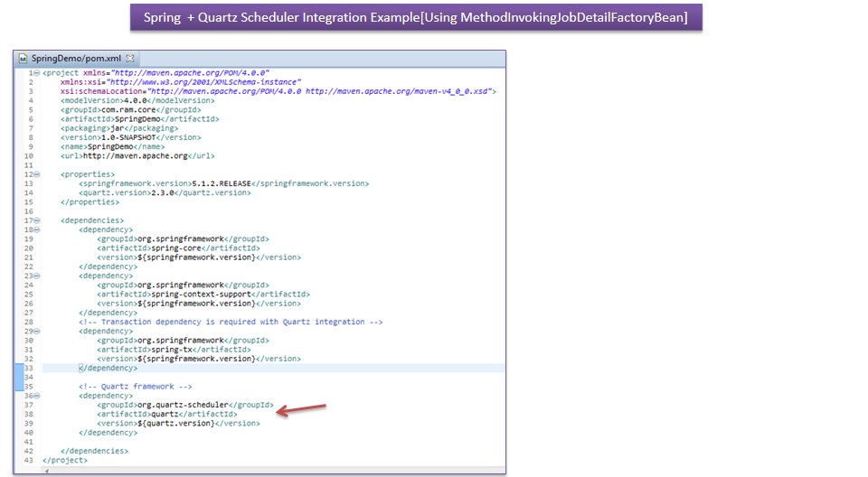This screenshot has width=868, height=477.
Task: Click the xmlns URL value on line 1
Action: tap(191, 73)
